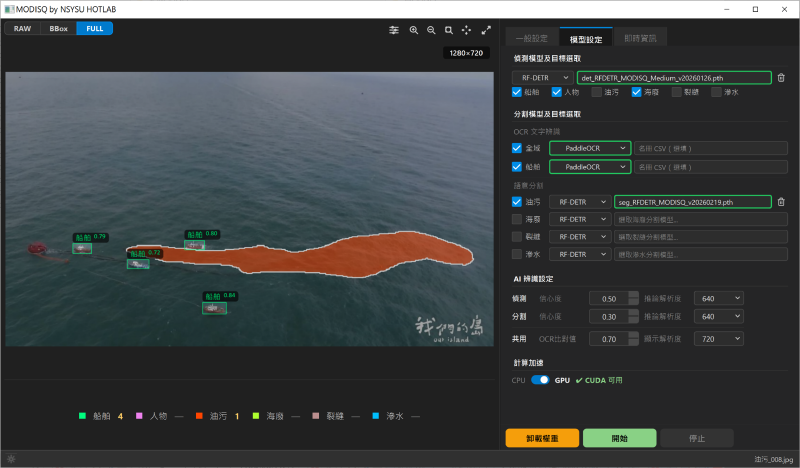
Task: Click the 船舶 name list CSV field
Action: pyautogui.click(x=711, y=167)
